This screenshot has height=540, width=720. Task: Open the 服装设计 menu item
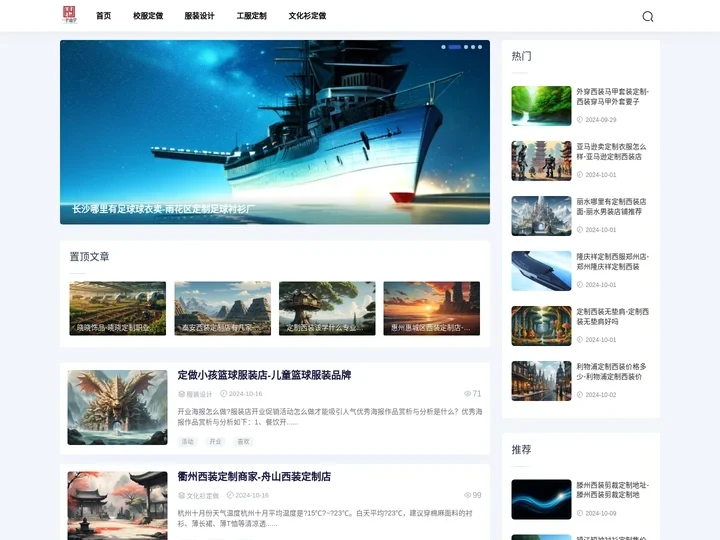click(199, 16)
